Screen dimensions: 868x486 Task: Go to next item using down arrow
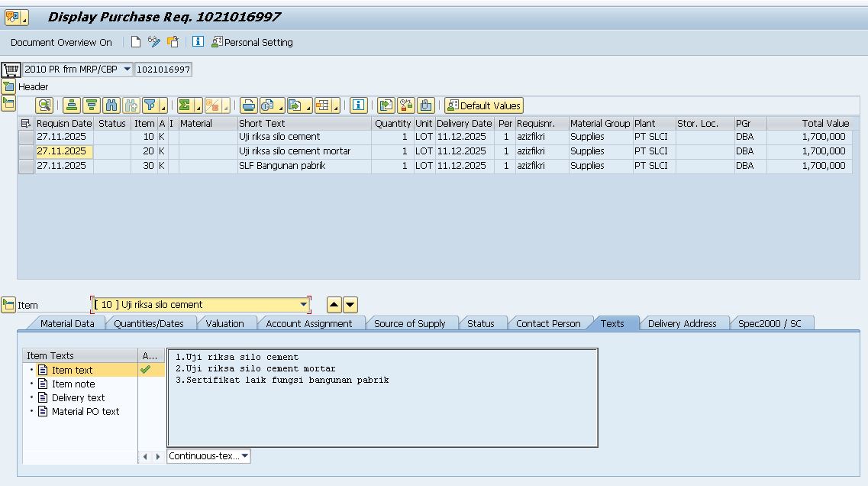[350, 305]
